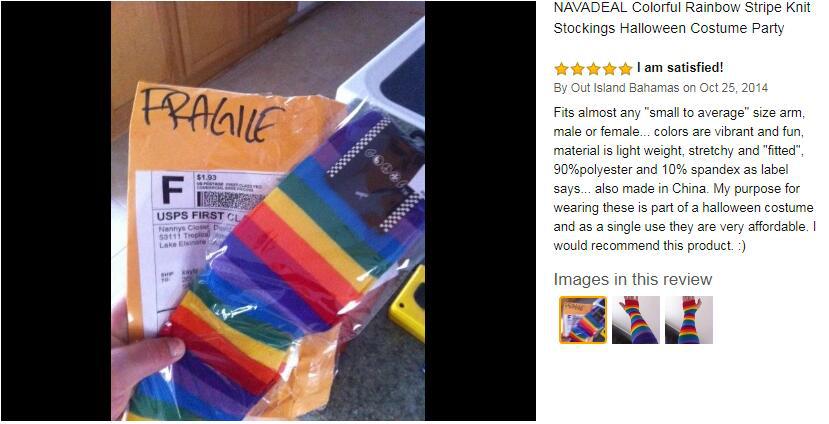The height and width of the screenshot is (424, 829).
Task: Select the highlighted package photo thumbnail
Action: (583, 320)
